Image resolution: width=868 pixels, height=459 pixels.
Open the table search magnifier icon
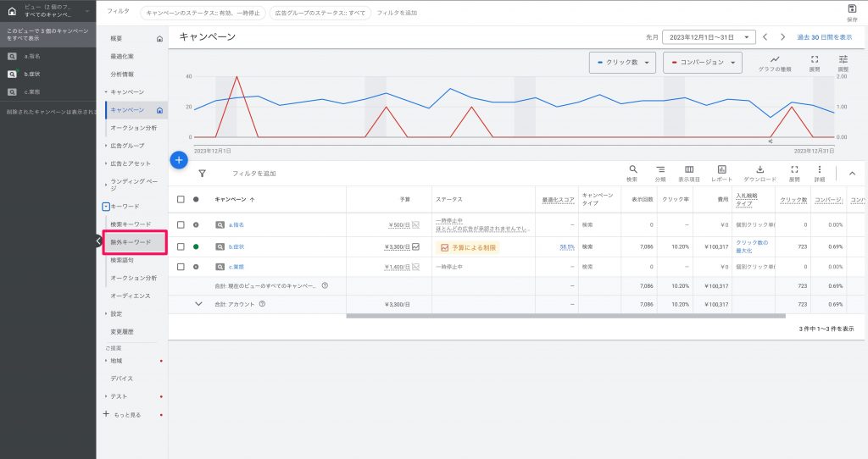point(632,169)
